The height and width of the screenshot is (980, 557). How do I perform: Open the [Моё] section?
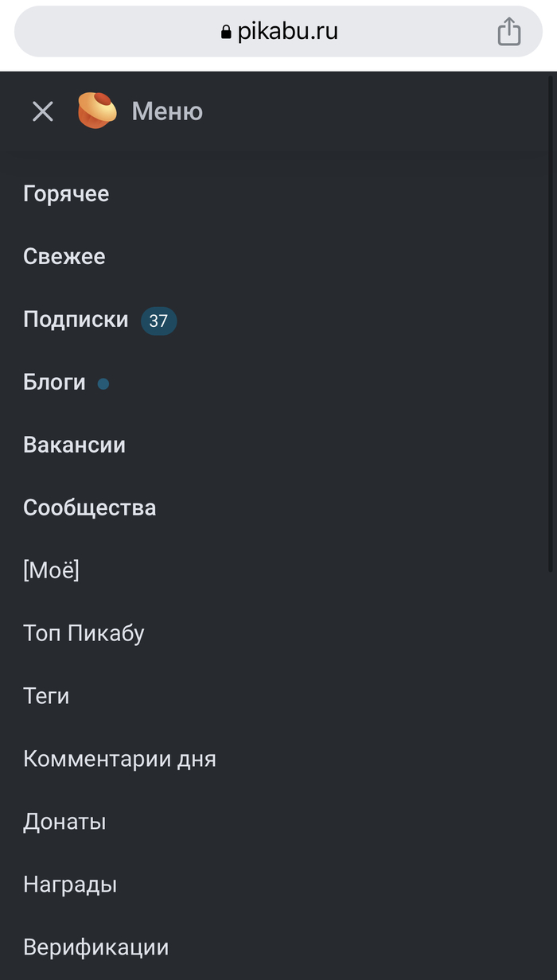tap(51, 571)
